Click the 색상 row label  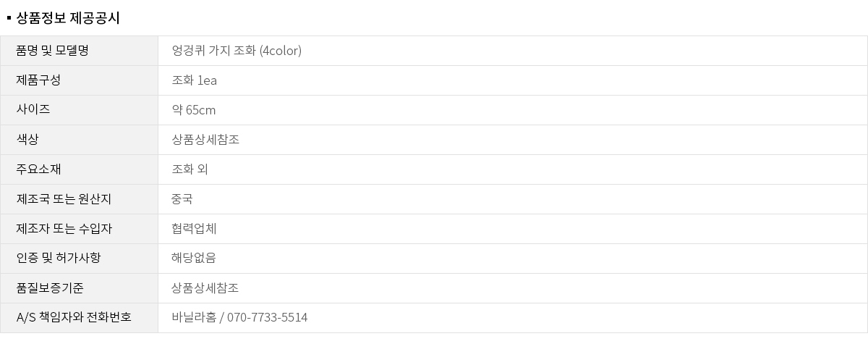coord(27,140)
